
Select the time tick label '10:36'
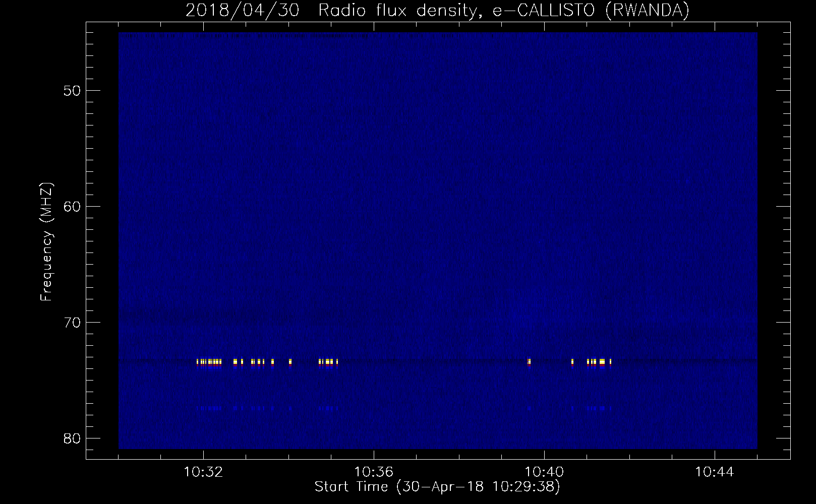374,472
